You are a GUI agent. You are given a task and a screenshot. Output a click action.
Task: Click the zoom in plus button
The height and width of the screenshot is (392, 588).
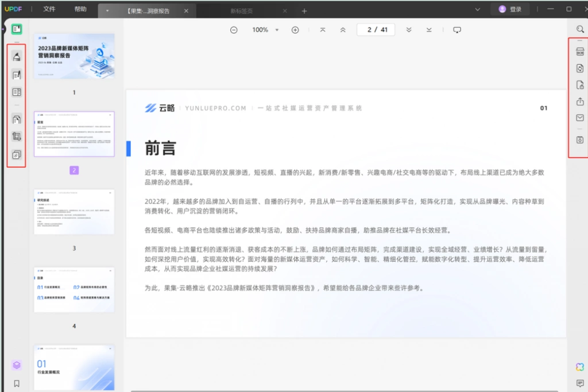coord(295,30)
